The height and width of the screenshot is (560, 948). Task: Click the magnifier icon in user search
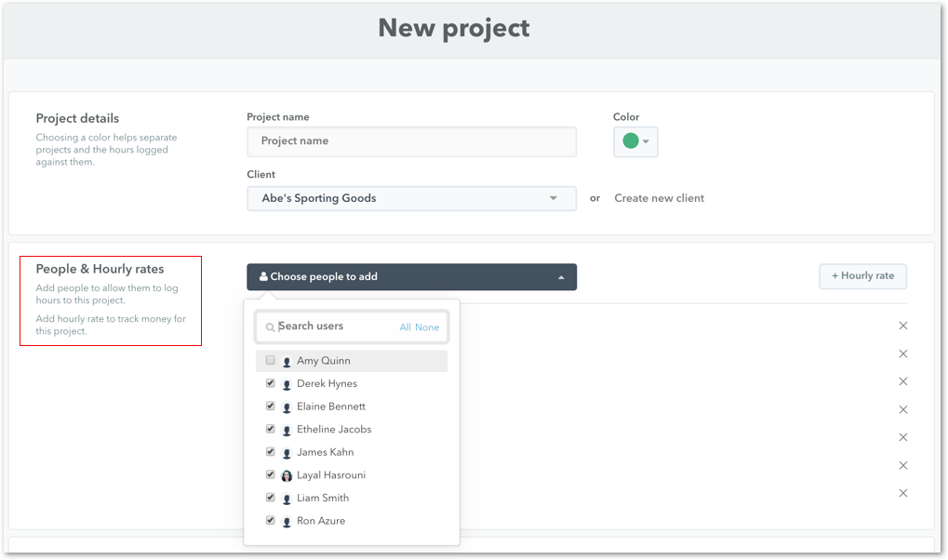tap(271, 327)
